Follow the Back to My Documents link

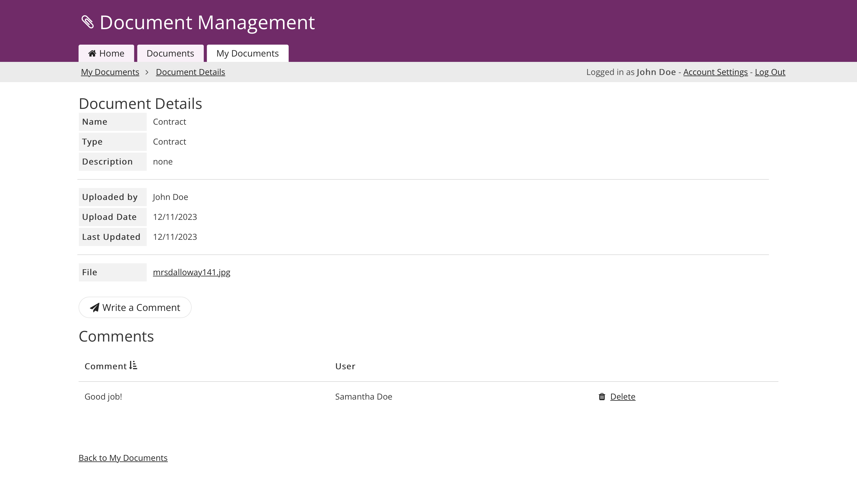(x=123, y=458)
